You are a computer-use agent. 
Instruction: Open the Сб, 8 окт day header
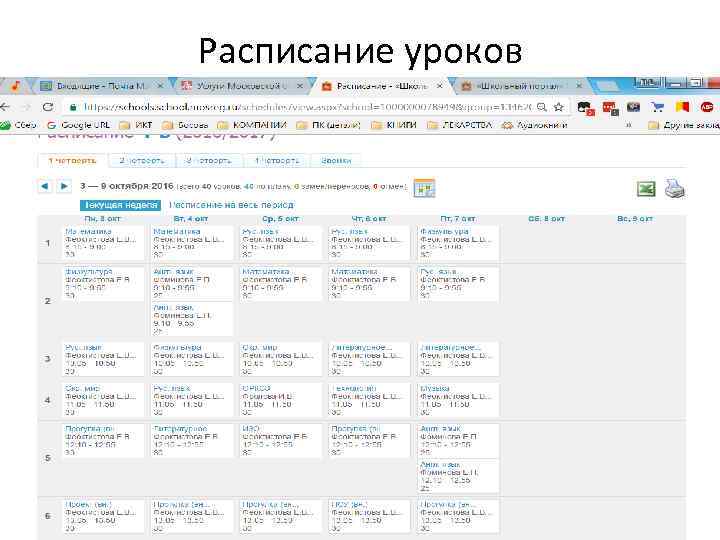pos(546,219)
